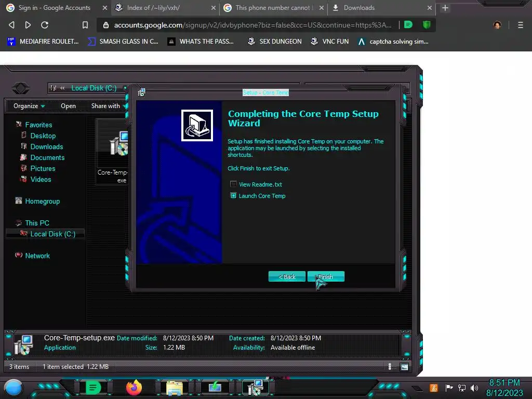The image size is (532, 399).
Task: Uncheck the Launch Core Temp checkbox
Action: pyautogui.click(x=233, y=195)
